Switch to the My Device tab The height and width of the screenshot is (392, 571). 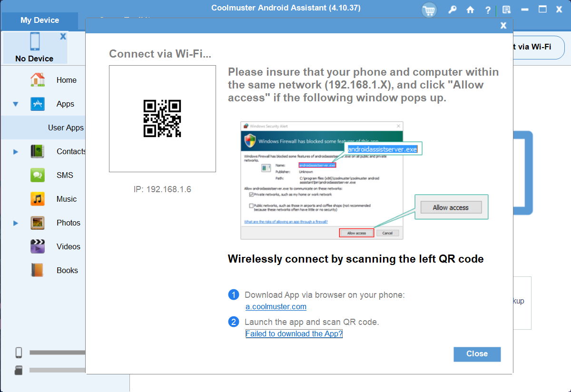(x=40, y=20)
